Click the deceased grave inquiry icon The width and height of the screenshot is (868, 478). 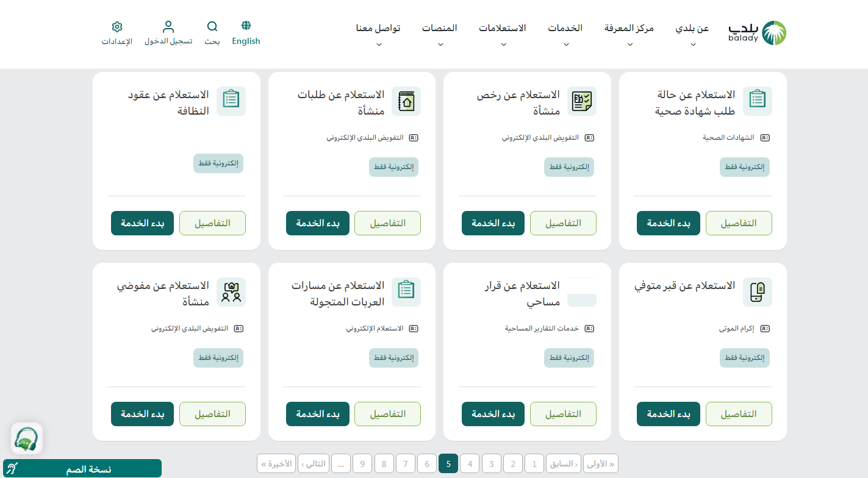click(758, 291)
